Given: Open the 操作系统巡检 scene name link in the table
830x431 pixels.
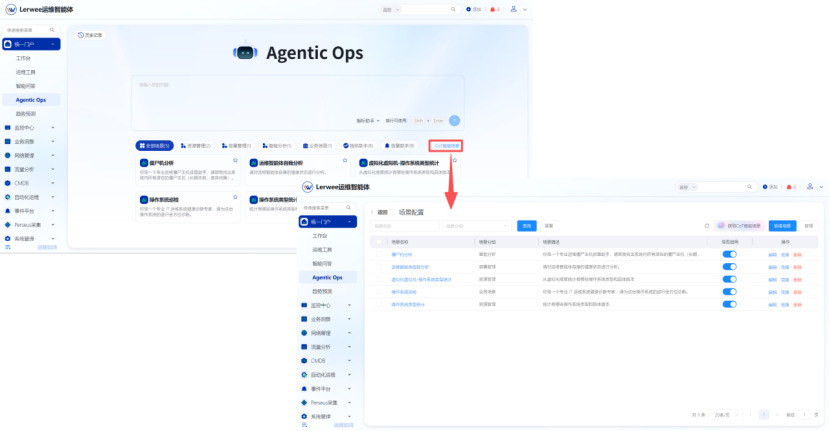Looking at the screenshot, I should pos(404,292).
